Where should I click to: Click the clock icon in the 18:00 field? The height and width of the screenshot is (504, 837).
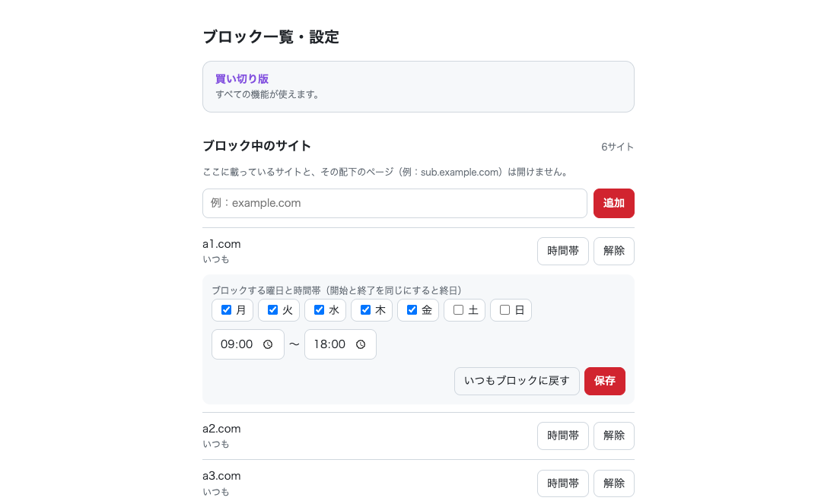tap(361, 344)
